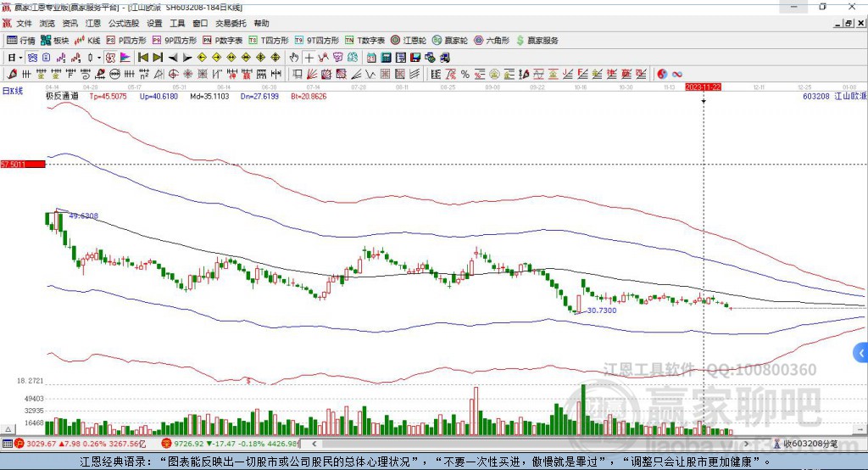This screenshot has width=868, height=470.
Task: Open the calculator icon
Action: (x=386, y=58)
